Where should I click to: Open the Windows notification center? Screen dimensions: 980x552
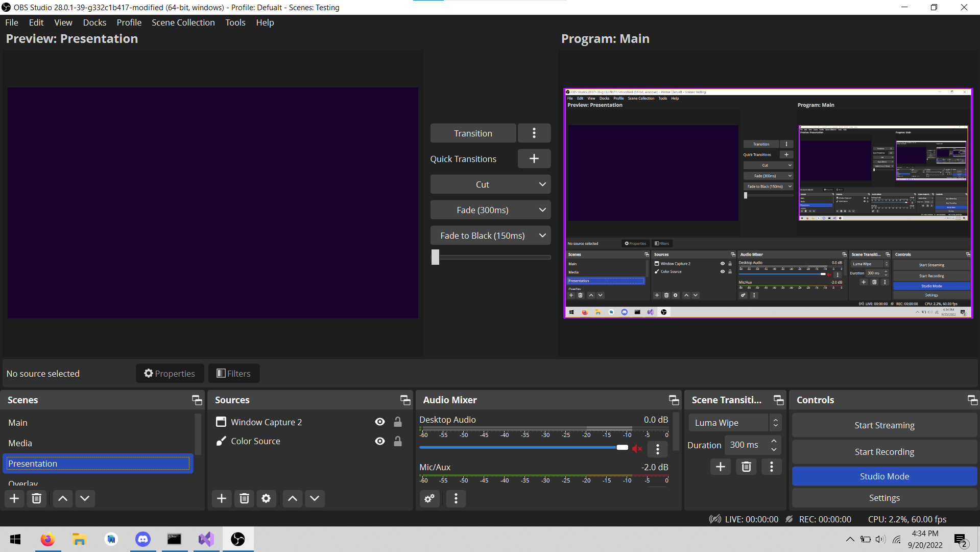tap(961, 539)
